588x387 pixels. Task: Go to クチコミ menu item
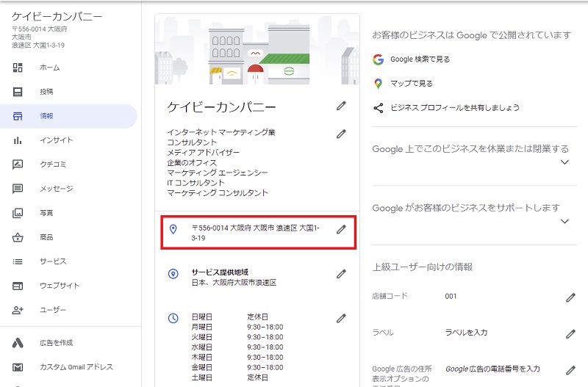[x=68, y=164]
